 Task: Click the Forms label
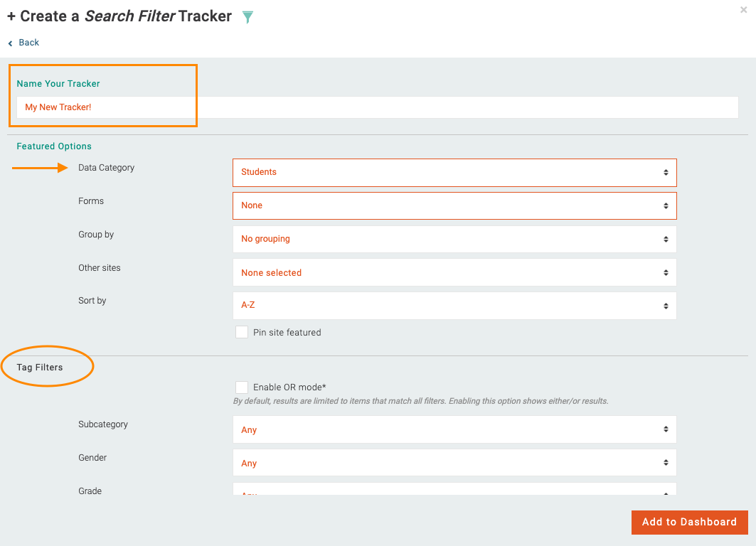(91, 201)
